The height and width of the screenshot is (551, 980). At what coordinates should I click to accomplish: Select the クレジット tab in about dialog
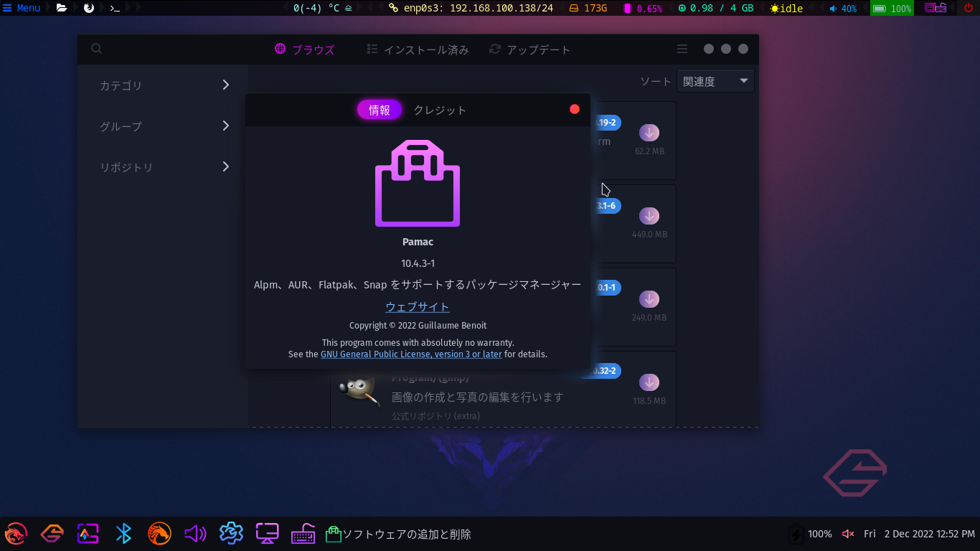coord(440,110)
